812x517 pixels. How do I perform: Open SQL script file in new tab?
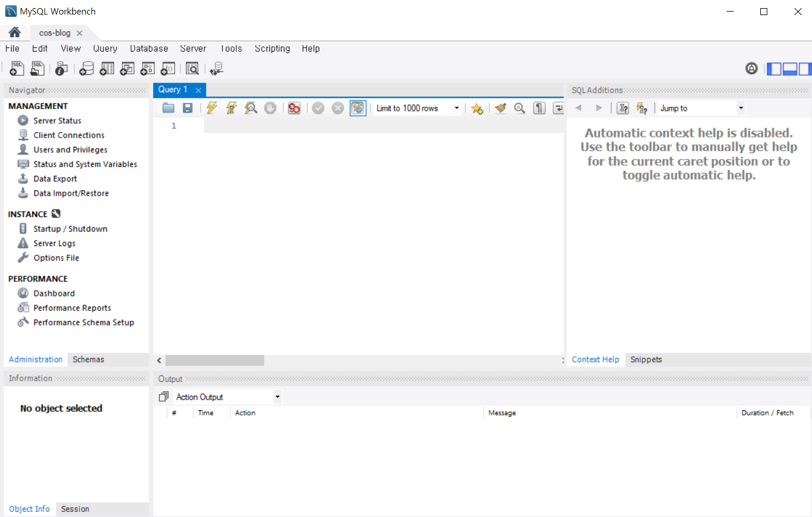[37, 68]
